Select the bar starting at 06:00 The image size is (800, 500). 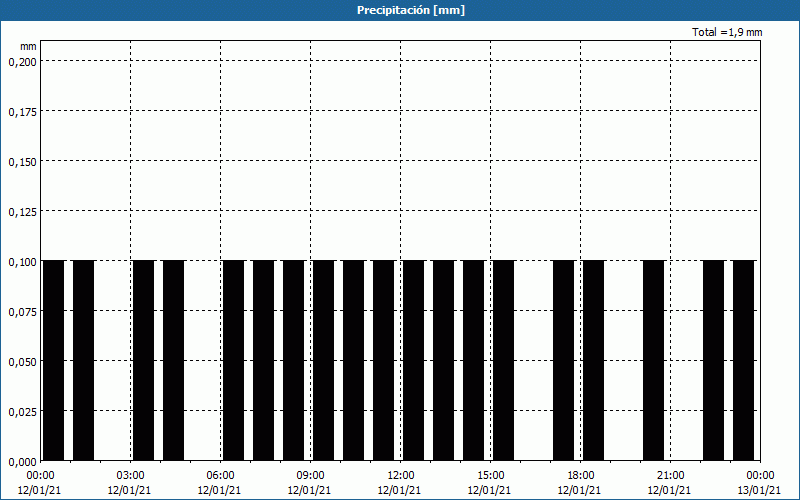234,360
